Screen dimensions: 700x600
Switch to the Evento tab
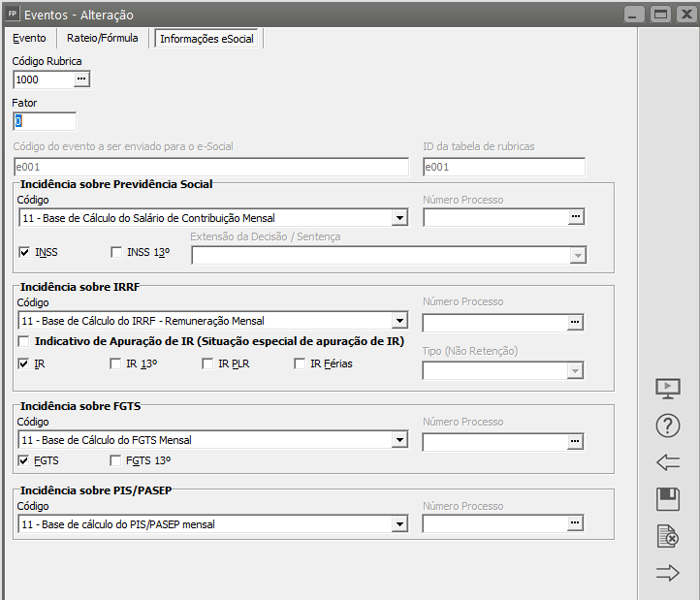pyautogui.click(x=29, y=39)
